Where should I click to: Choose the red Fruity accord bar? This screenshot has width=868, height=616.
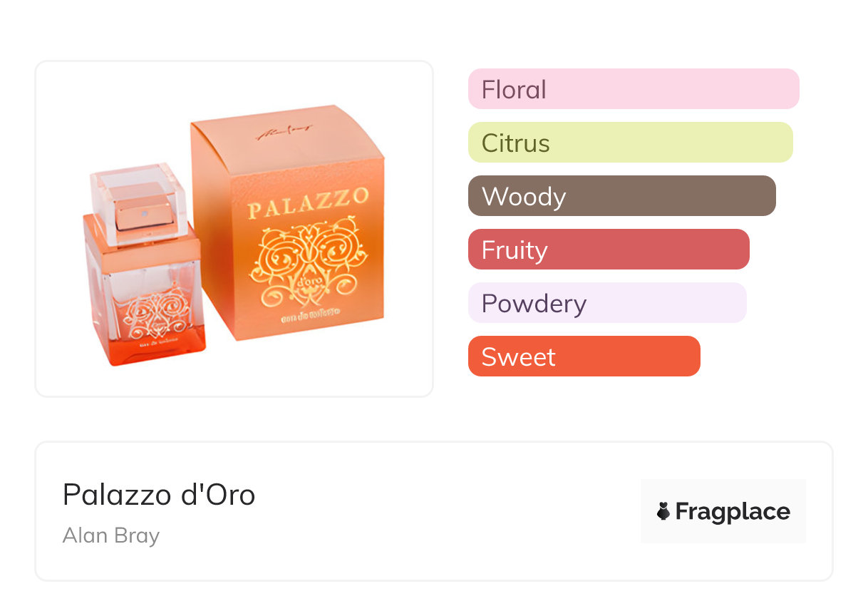pyautogui.click(x=609, y=250)
